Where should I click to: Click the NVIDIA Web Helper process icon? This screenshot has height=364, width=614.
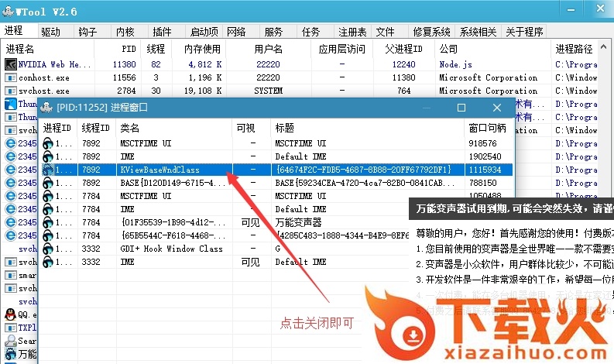pyautogui.click(x=11, y=64)
